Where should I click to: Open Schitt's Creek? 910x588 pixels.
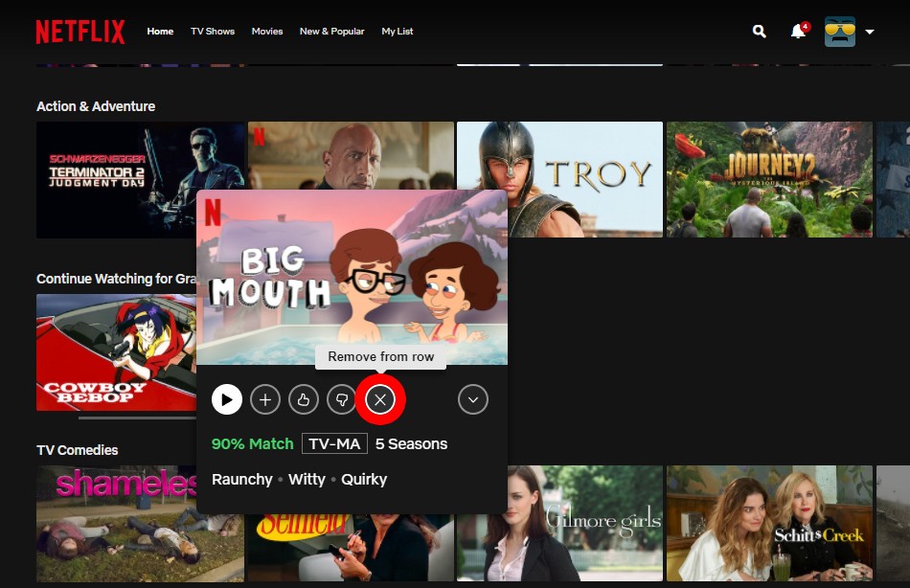pos(769,523)
